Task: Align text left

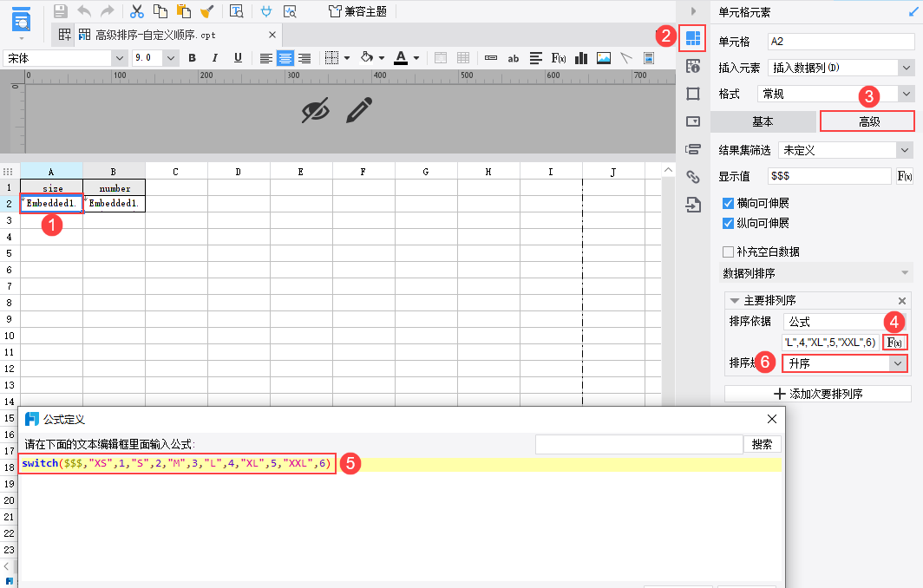Action: 266,58
